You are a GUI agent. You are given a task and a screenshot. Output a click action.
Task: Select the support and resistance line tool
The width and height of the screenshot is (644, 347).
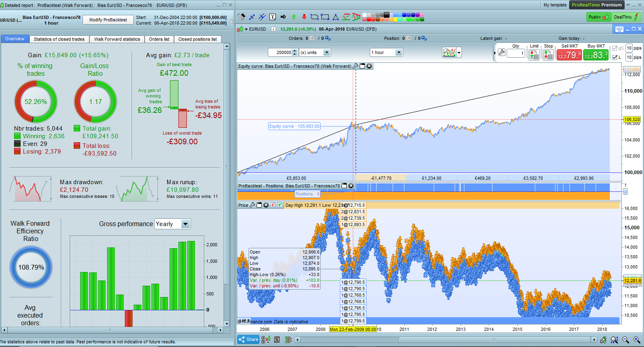(346, 17)
